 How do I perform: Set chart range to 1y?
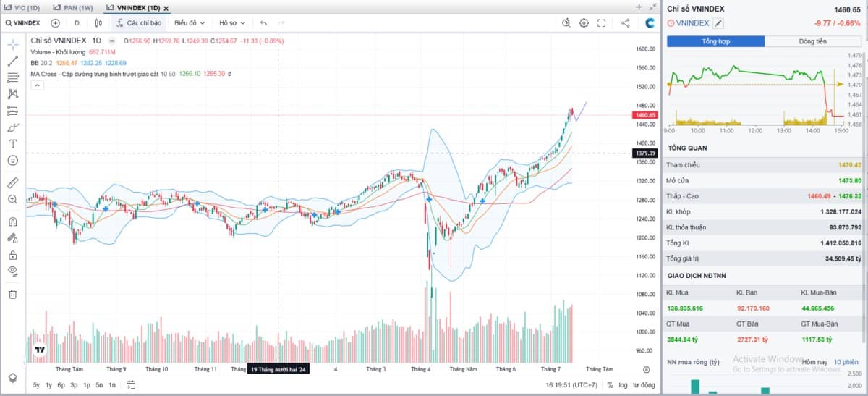coord(49,385)
